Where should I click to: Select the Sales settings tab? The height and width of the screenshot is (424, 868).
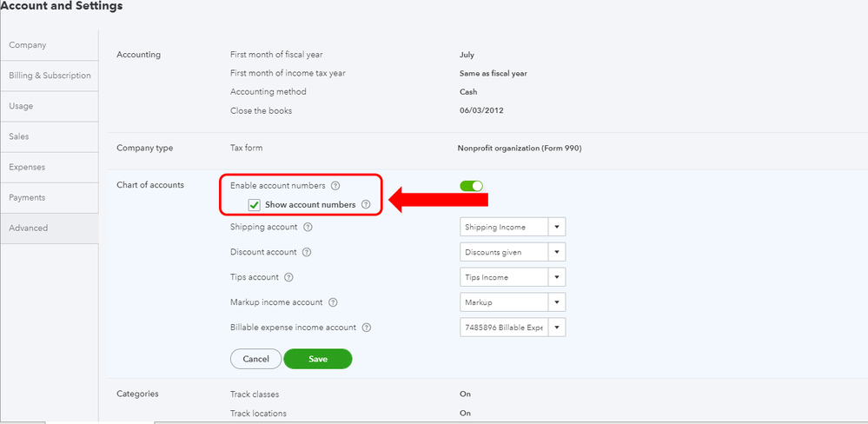click(x=19, y=136)
